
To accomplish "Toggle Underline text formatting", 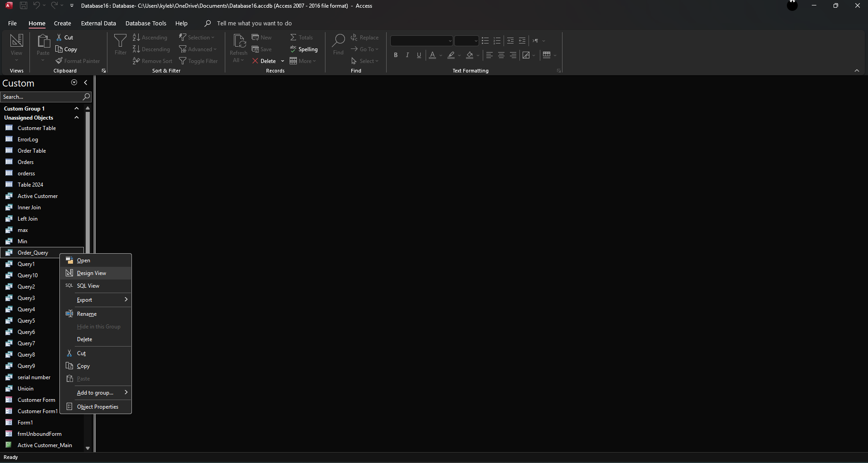I will coord(419,55).
